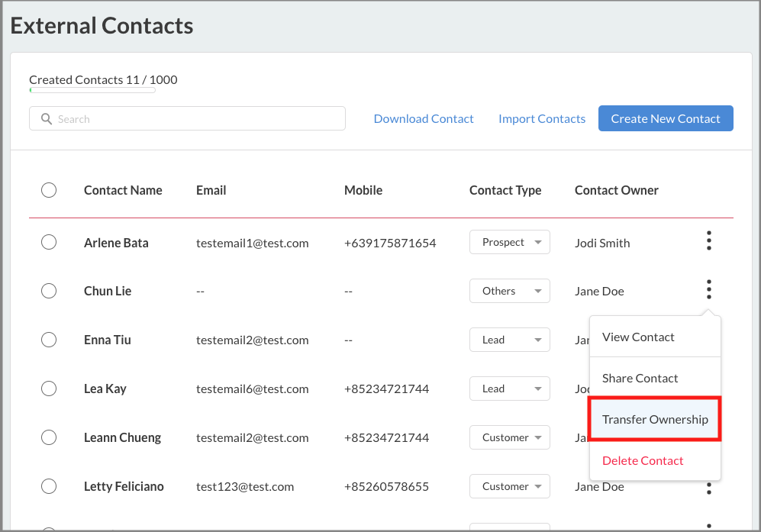
Task: Click the External Contacts page heading
Action: (102, 26)
